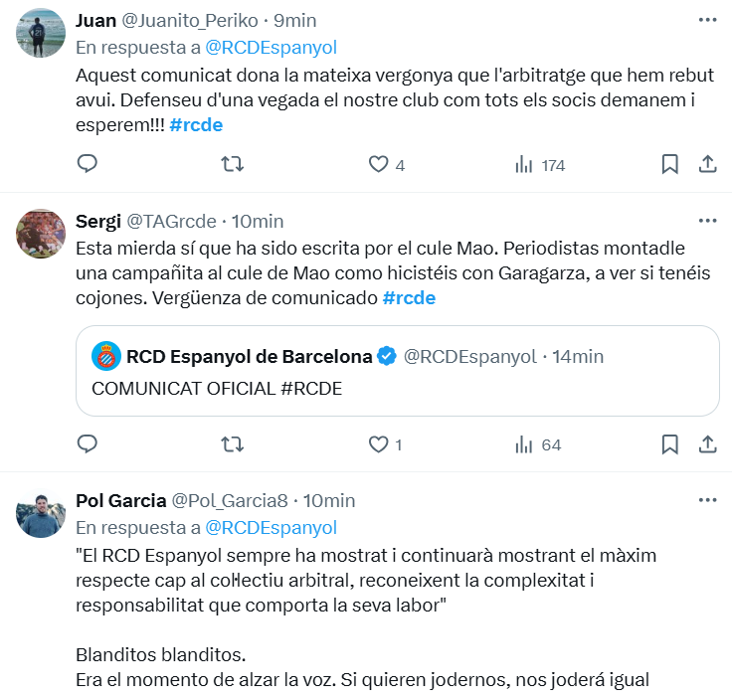The width and height of the screenshot is (732, 700).
Task: View analytics of Sergi's tweet (64 views)
Action: tap(524, 444)
